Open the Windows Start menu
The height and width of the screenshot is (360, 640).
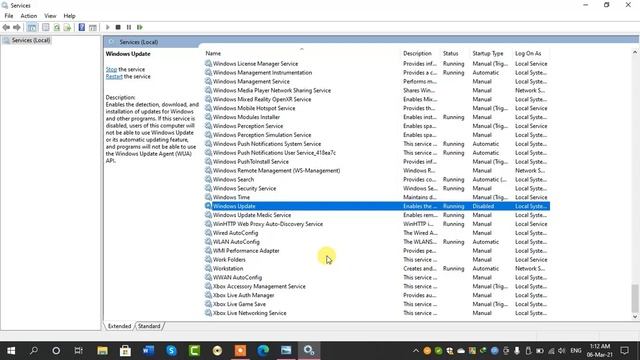[11, 351]
